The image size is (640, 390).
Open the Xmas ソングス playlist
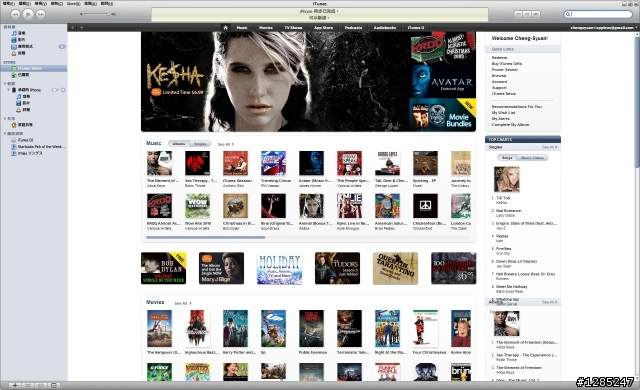coord(27,153)
